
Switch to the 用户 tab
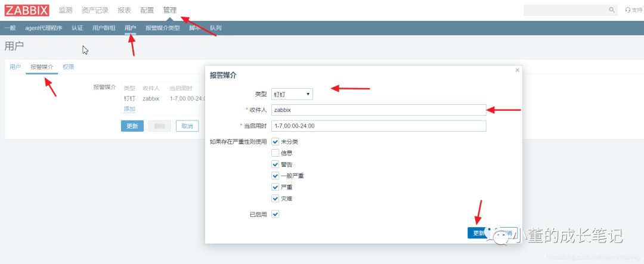pyautogui.click(x=15, y=67)
